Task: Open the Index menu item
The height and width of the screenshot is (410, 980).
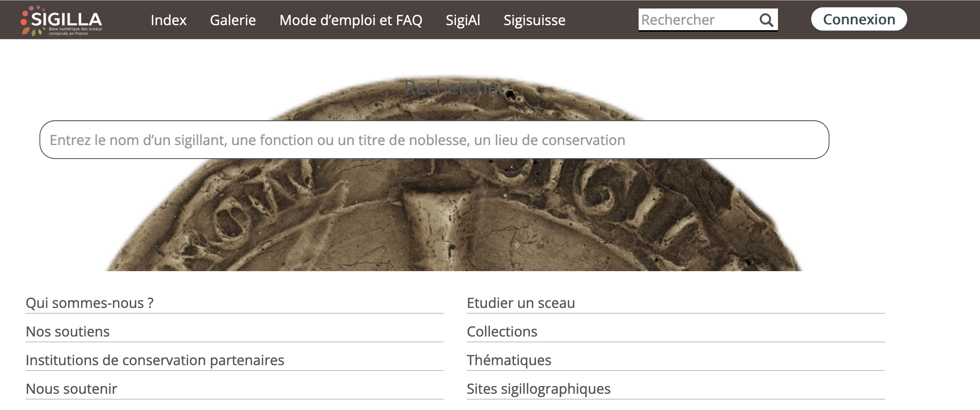Action: (x=168, y=20)
